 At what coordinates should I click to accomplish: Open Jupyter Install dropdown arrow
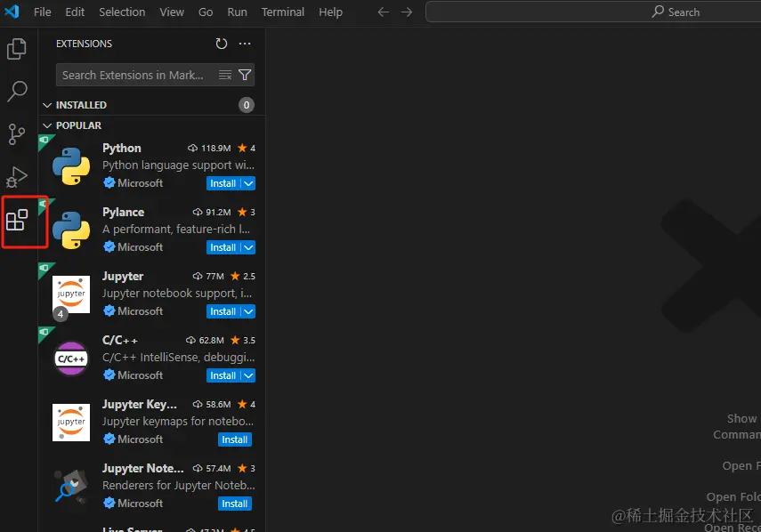point(248,311)
